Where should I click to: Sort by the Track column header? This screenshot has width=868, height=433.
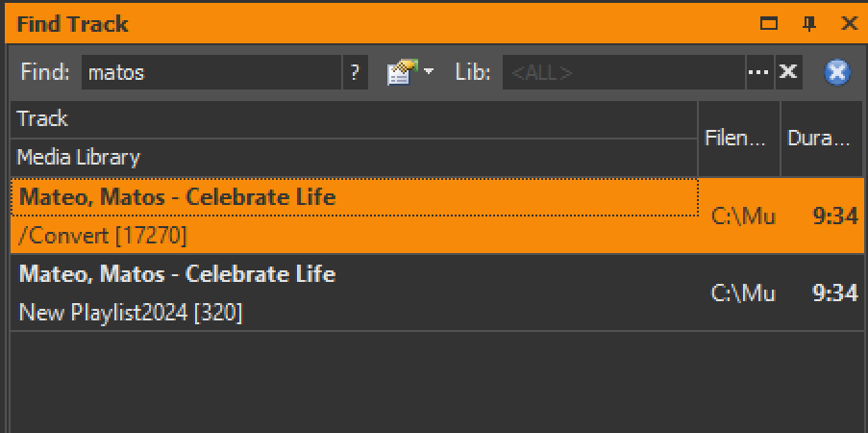[354, 119]
